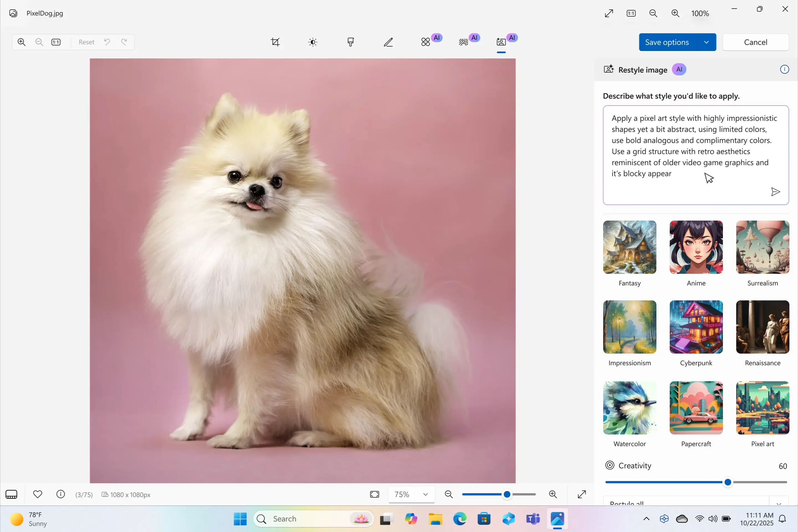The height and width of the screenshot is (532, 798).
Task: Pick the Pixel art style preset
Action: point(763,408)
